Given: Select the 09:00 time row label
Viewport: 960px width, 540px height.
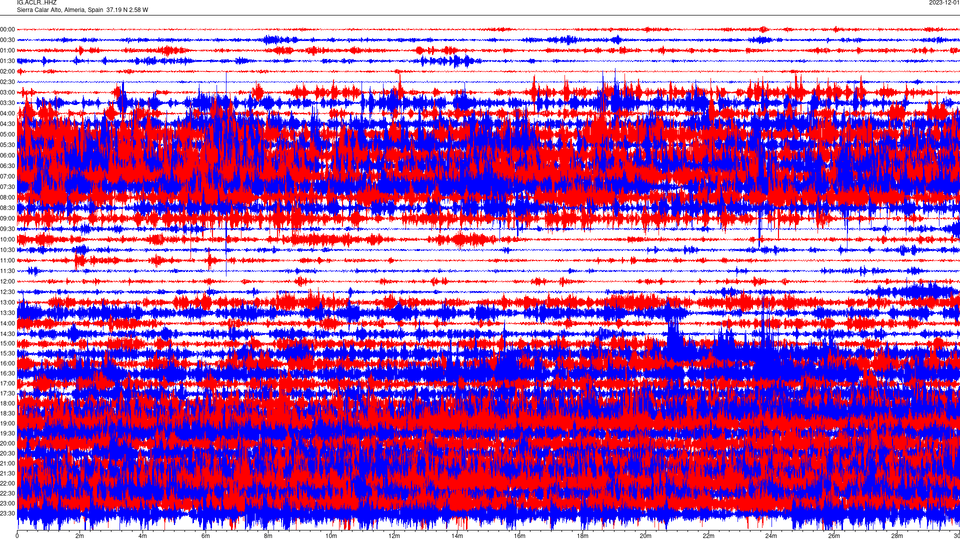Looking at the screenshot, I should click(7, 219).
